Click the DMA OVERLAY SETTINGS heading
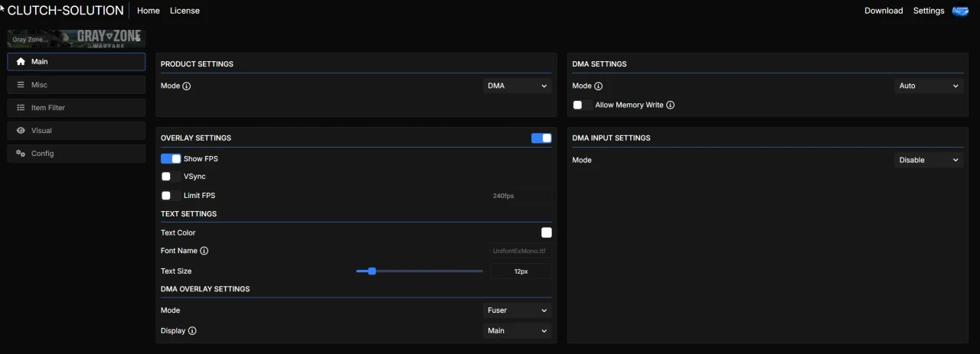The width and height of the screenshot is (980, 354). click(x=205, y=289)
